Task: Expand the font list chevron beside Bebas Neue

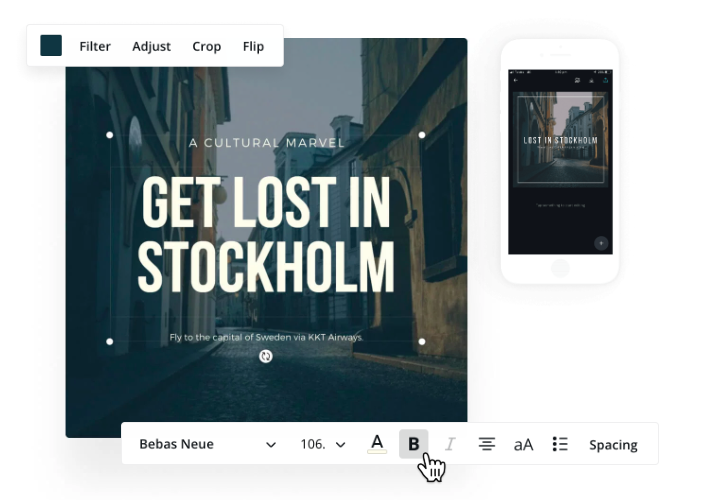Action: pos(271,444)
